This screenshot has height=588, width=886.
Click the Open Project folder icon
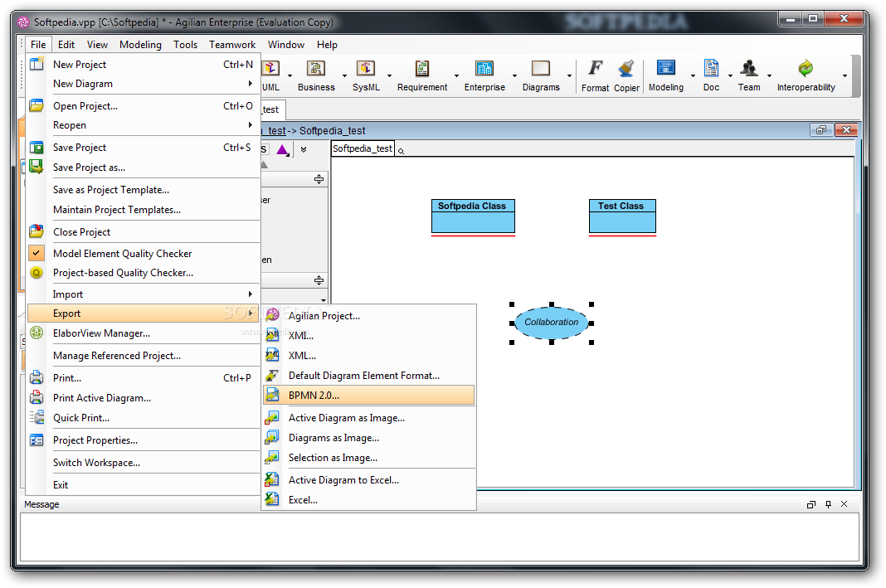click(x=37, y=105)
